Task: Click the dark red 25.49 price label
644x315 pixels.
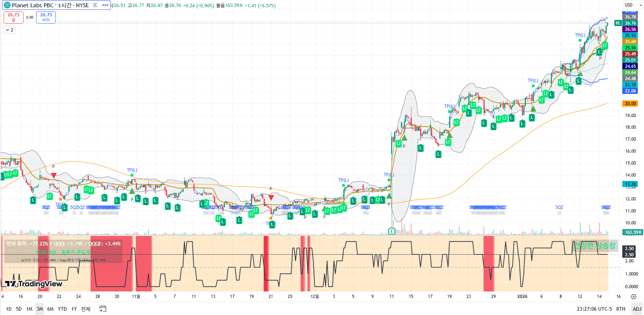Action: 630,54
